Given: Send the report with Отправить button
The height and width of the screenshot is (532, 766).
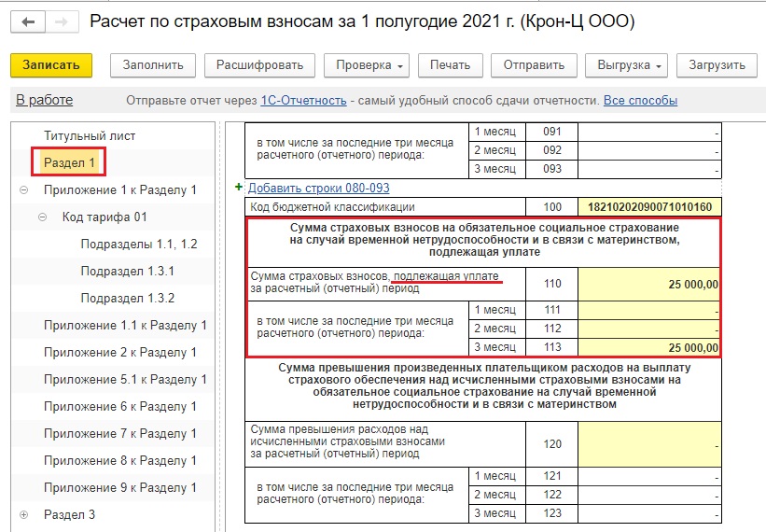Looking at the screenshot, I should tap(534, 65).
